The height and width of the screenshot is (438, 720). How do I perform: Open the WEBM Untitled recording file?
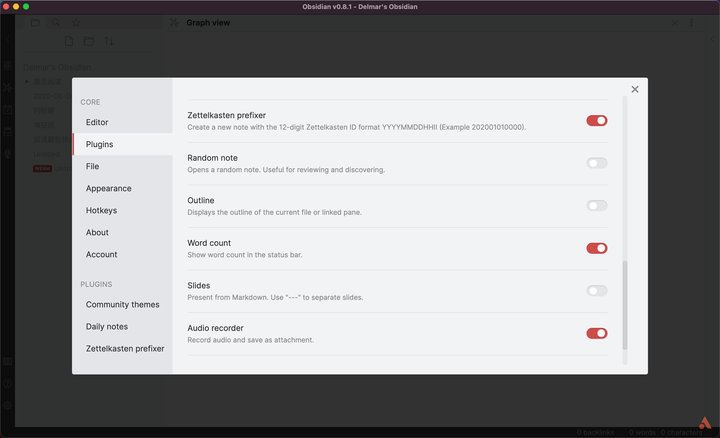click(51, 168)
